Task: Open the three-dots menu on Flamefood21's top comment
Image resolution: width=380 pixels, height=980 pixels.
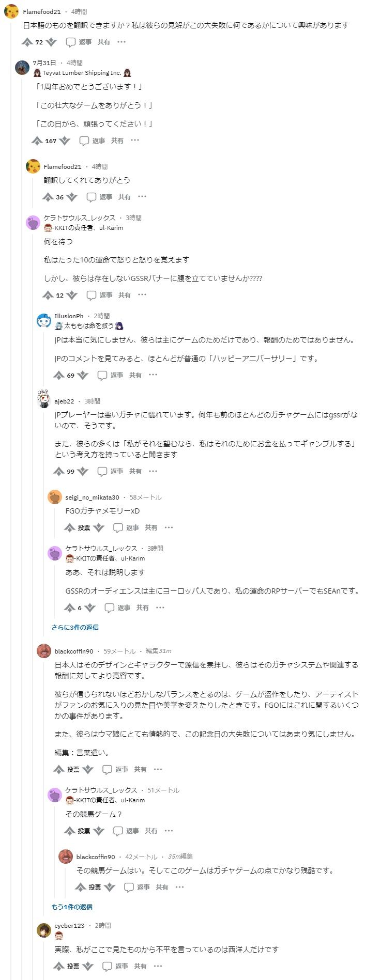Action: [x=121, y=42]
